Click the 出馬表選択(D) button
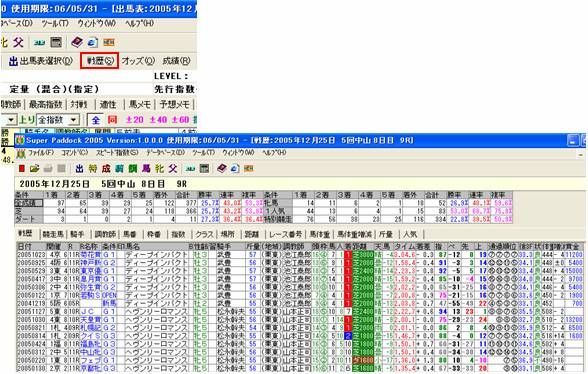 coord(40,61)
